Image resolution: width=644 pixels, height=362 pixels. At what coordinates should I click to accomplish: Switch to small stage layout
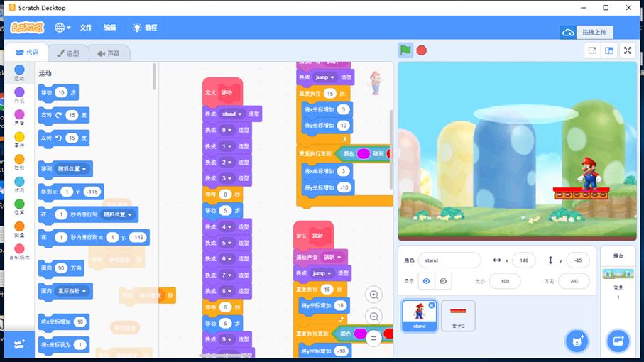(593, 50)
